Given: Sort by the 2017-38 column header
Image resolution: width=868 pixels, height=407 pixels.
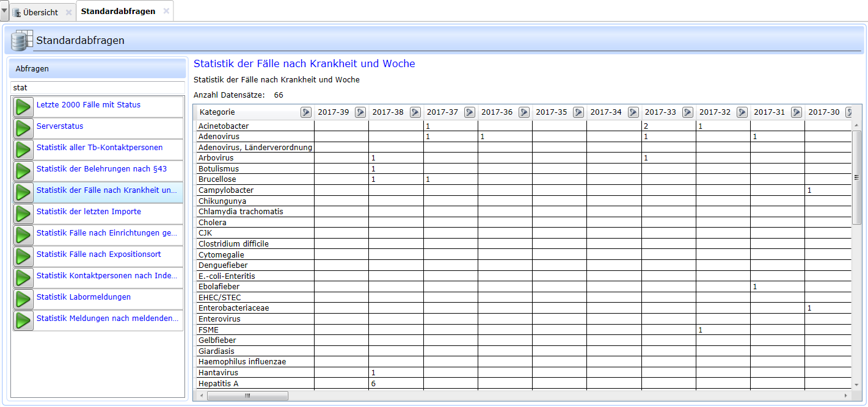Looking at the screenshot, I should click(x=387, y=112).
